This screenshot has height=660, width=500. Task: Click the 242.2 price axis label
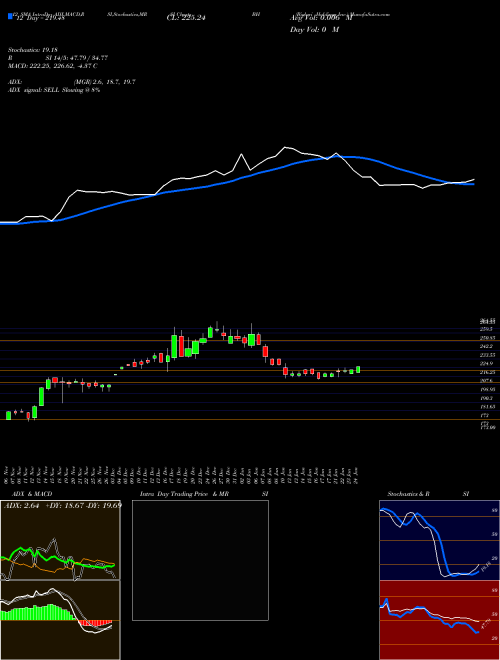489,346
